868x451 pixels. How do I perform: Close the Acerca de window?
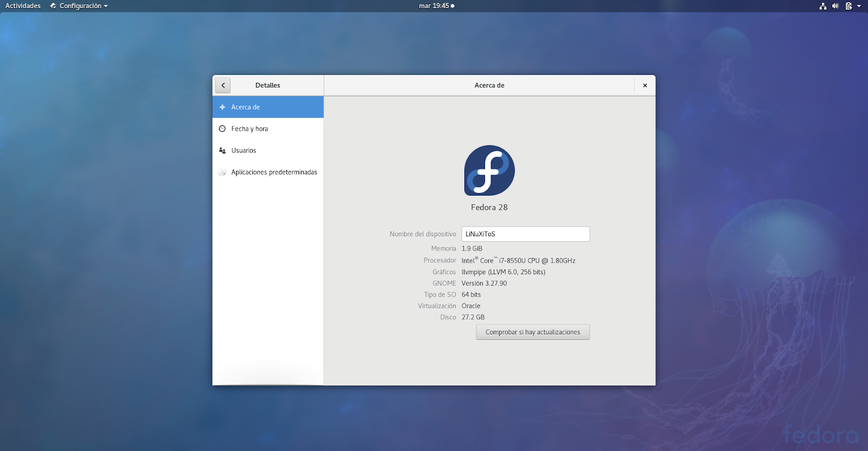[x=645, y=85]
